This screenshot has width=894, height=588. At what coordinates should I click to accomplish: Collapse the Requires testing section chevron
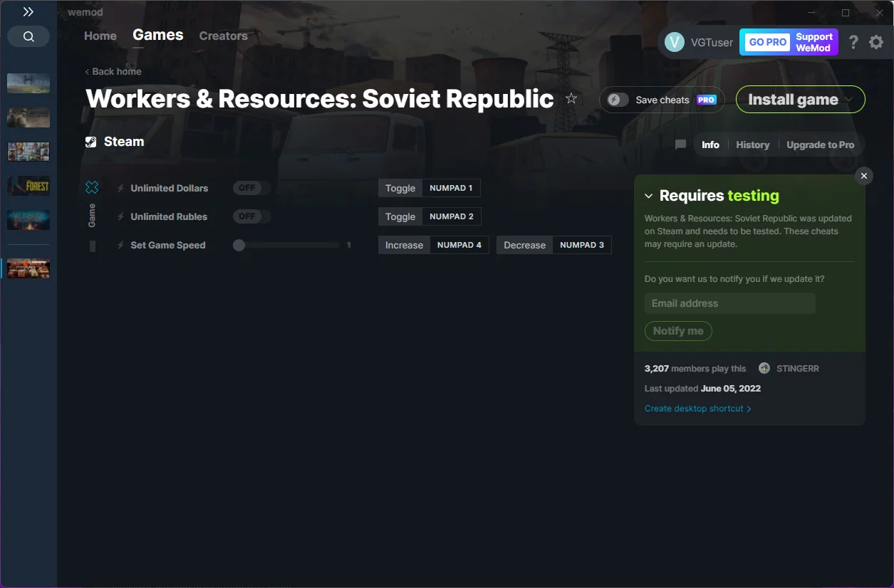[649, 196]
